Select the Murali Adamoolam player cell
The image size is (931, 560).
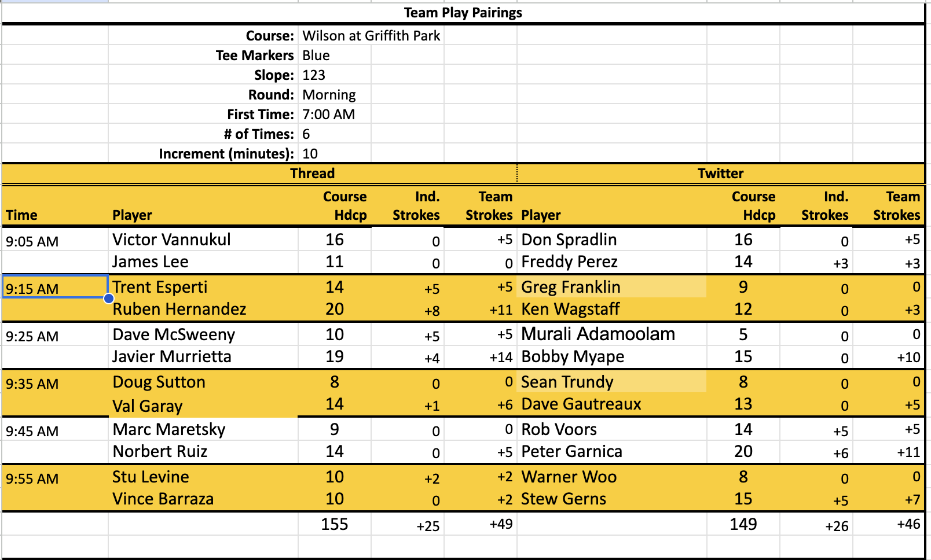click(598, 334)
